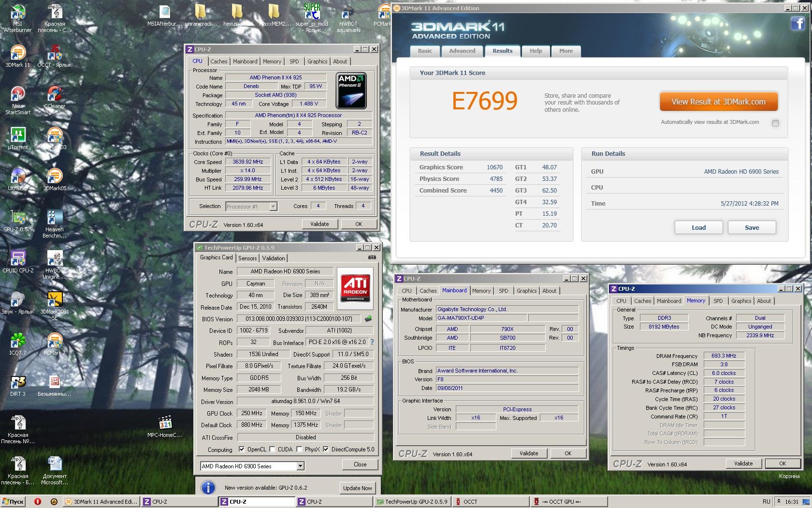Click system clock 16:31 in tray
Image resolution: width=812 pixels, height=508 pixels.
792,502
